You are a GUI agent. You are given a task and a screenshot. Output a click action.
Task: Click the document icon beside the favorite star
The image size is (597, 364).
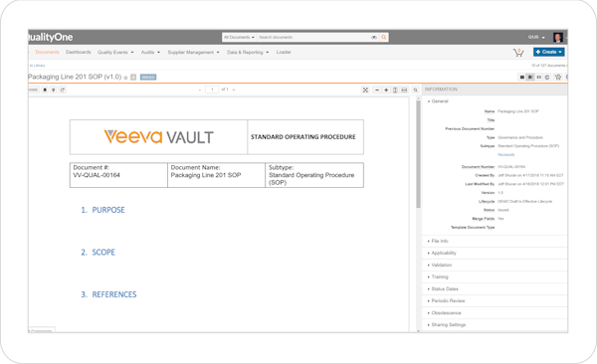[x=133, y=78]
